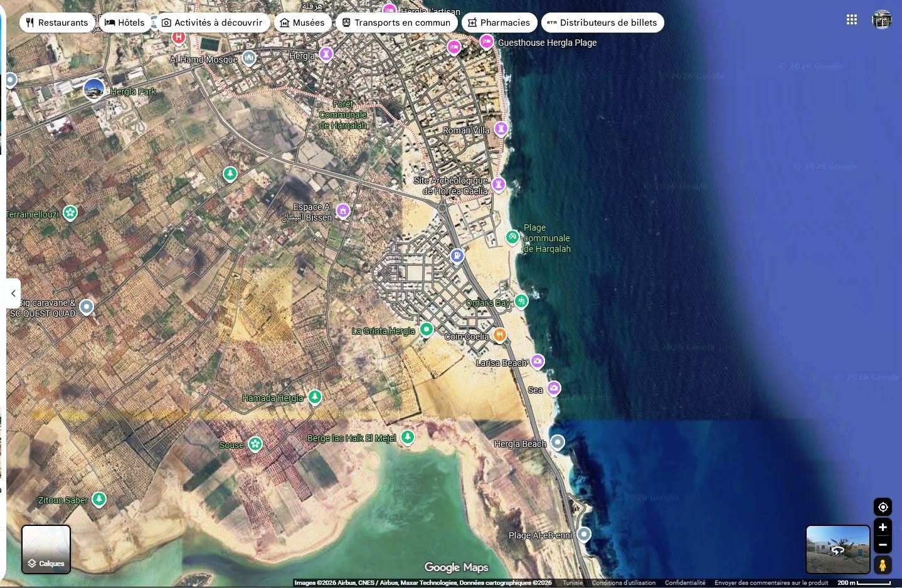The height and width of the screenshot is (588, 902).
Task: Center map on your location
Action: (x=883, y=507)
